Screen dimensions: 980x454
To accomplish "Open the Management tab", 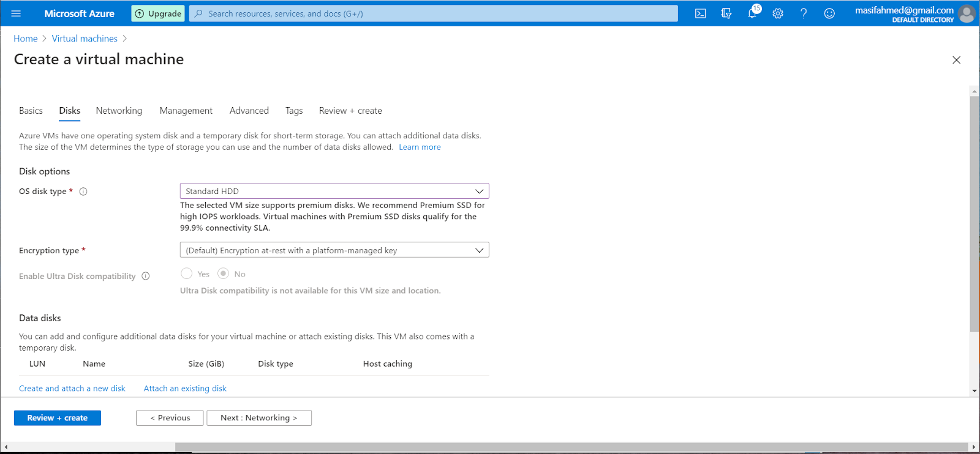I will tap(186, 111).
